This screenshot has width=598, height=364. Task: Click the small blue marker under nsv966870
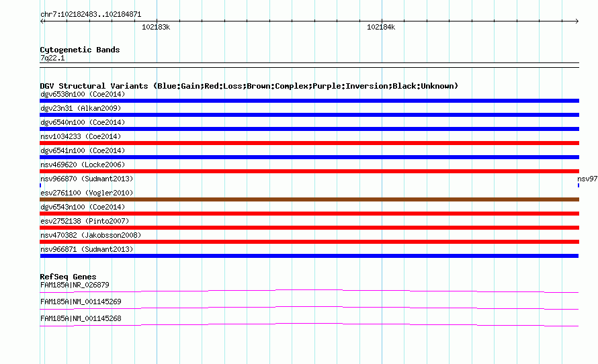pyautogui.click(x=40, y=185)
